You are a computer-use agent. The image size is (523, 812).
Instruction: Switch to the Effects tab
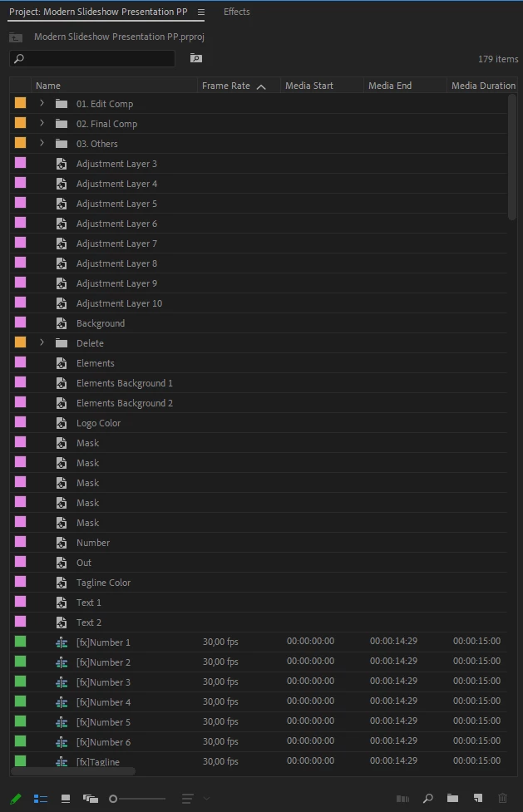click(x=236, y=12)
